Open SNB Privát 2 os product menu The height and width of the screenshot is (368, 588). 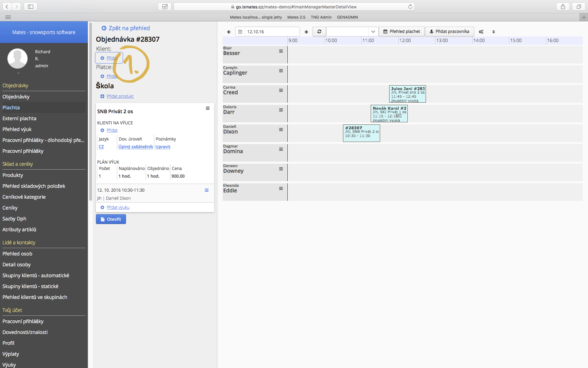point(208,108)
